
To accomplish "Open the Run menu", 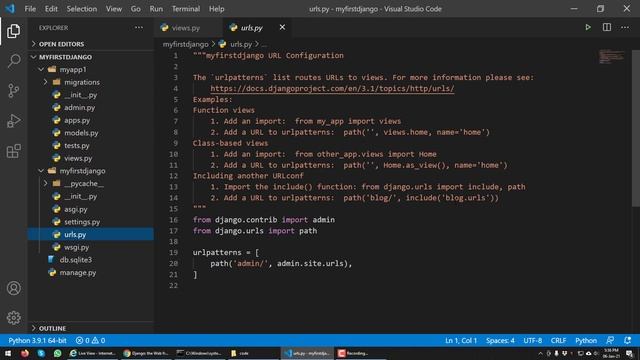I will 156,9.
